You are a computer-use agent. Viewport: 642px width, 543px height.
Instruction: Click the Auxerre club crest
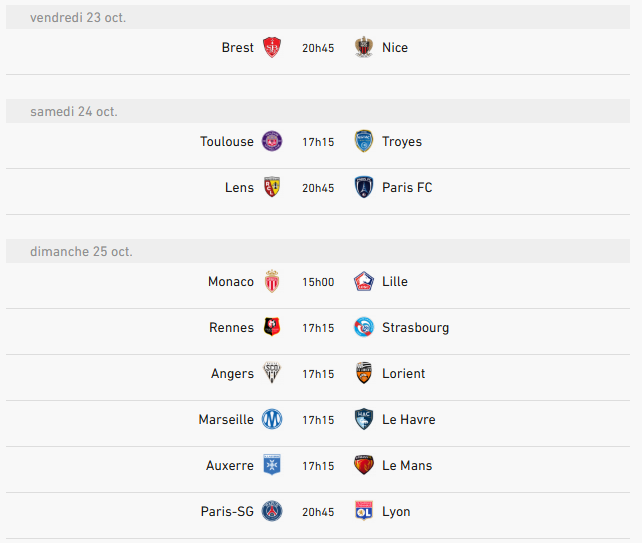[272, 465]
